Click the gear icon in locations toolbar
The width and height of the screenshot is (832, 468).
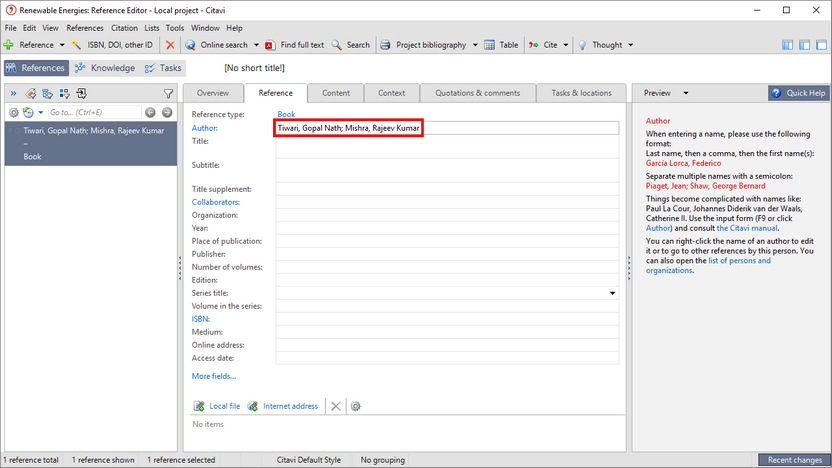point(356,406)
